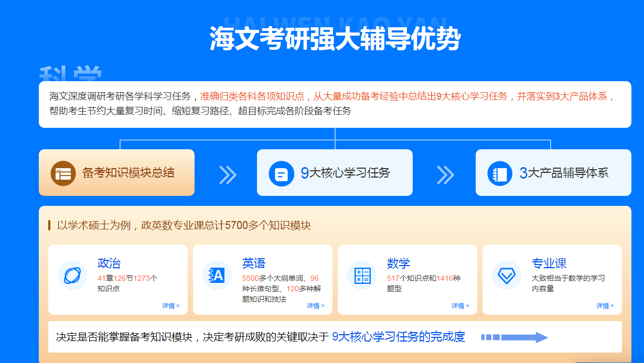This screenshot has width=644, height=363.
Task: Click the 数学 card title
Action: (x=399, y=263)
